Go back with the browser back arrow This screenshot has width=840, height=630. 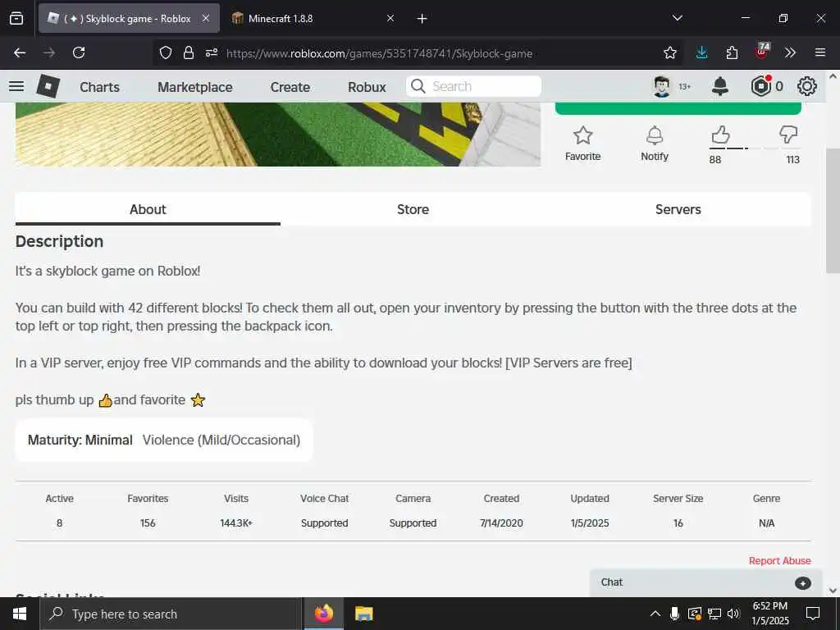pos(20,52)
